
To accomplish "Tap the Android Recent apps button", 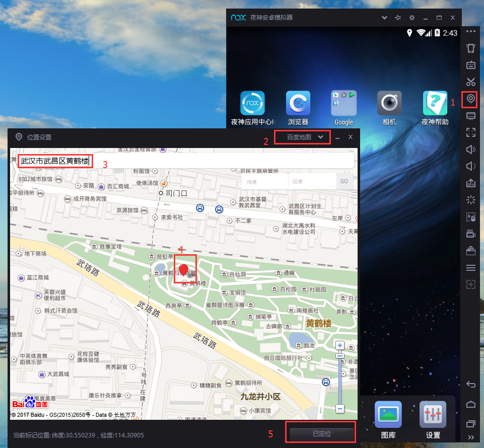I will [471, 424].
